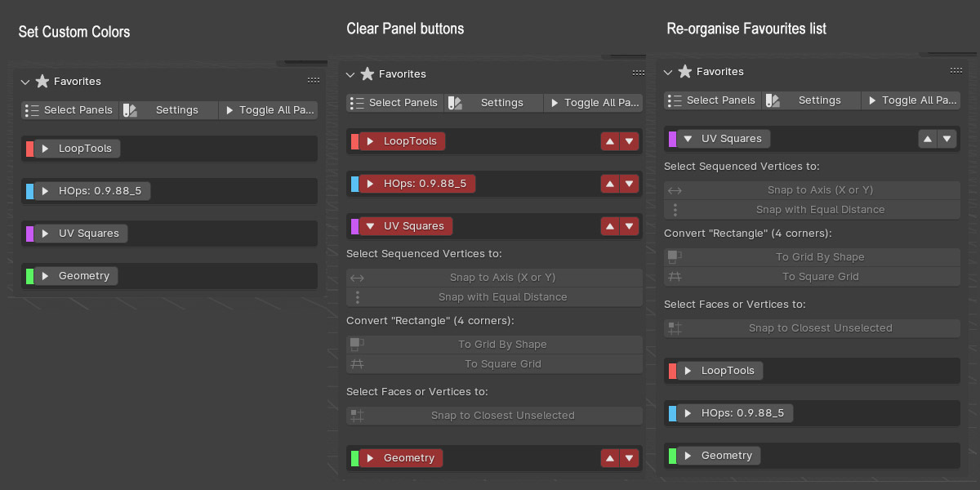Toggle All Panels in Re-organise Favourites panel

911,100
